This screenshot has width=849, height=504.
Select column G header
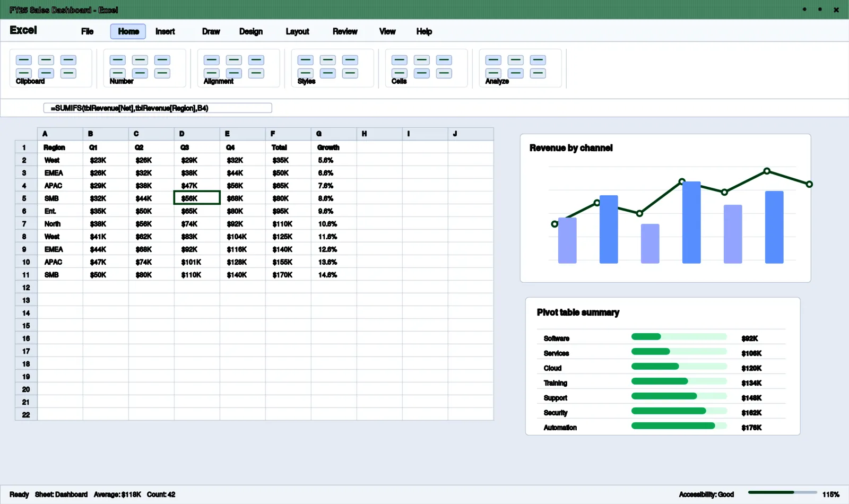(x=334, y=134)
